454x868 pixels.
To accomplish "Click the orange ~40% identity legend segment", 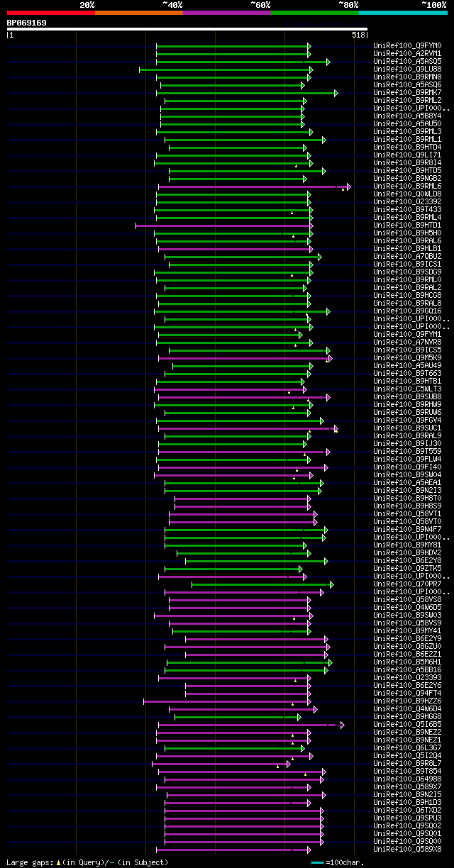I will 139,13.
